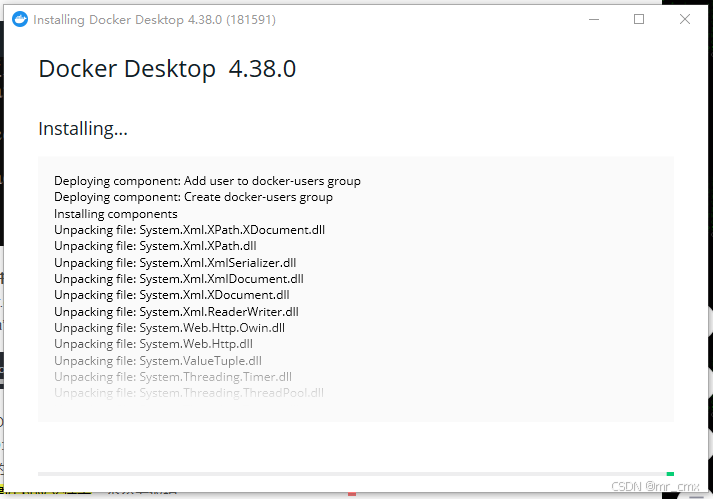Click the Docker whale icon in title bar
Screen dimensions: 713x499
click(20, 20)
